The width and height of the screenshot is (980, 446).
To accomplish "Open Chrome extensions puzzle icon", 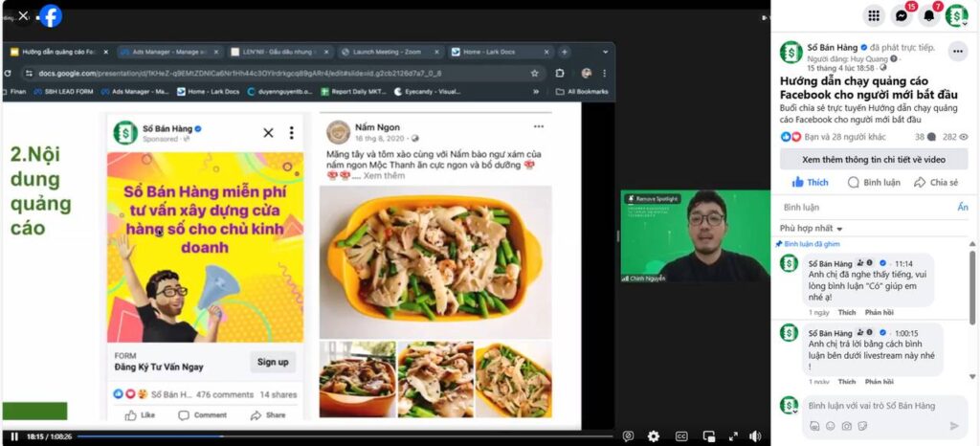I will pyautogui.click(x=559, y=73).
